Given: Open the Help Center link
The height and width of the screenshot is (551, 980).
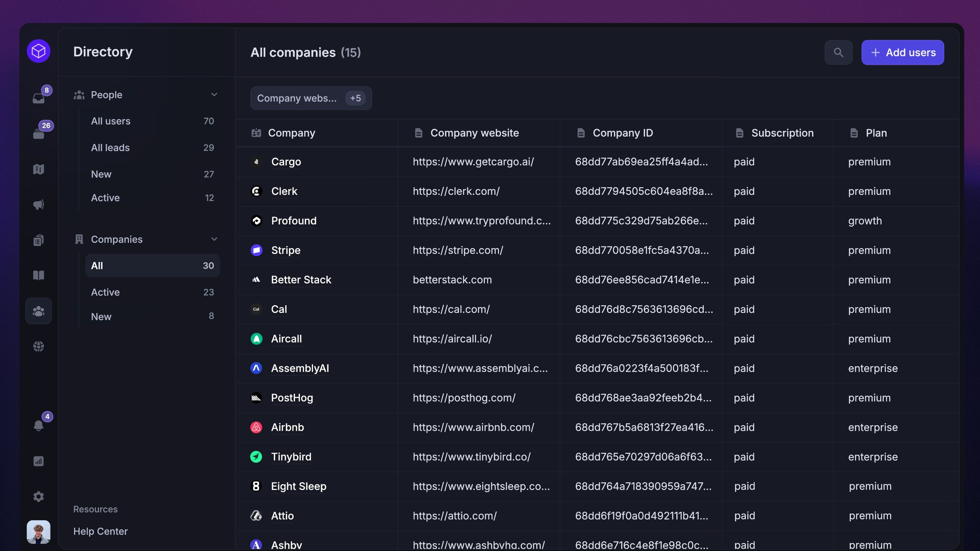Looking at the screenshot, I should click(x=101, y=531).
